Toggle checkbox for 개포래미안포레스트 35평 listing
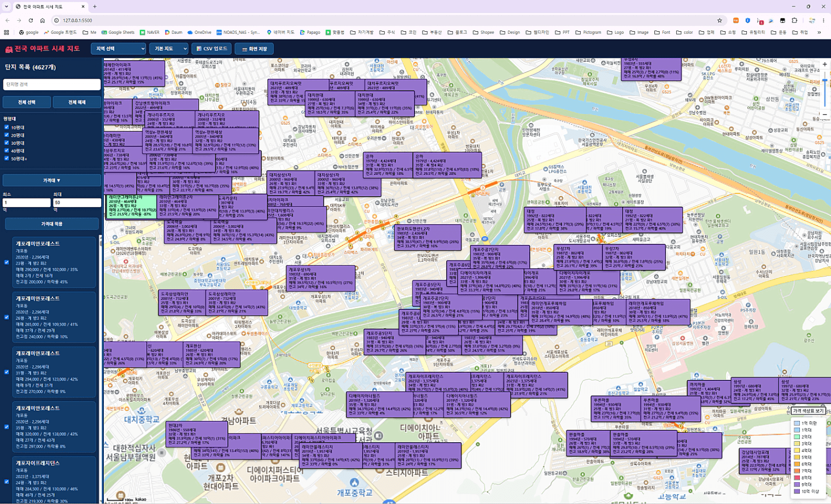 point(7,427)
